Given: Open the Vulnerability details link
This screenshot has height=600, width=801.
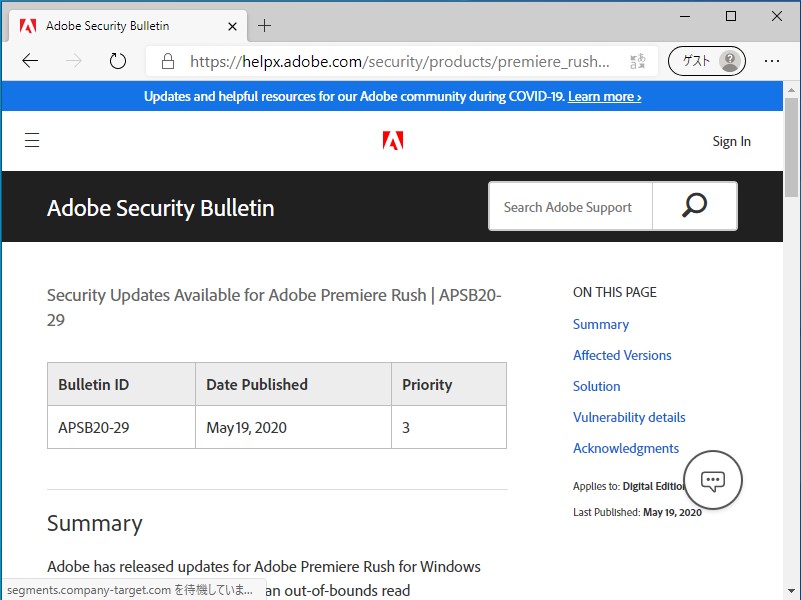Looking at the screenshot, I should click(629, 417).
